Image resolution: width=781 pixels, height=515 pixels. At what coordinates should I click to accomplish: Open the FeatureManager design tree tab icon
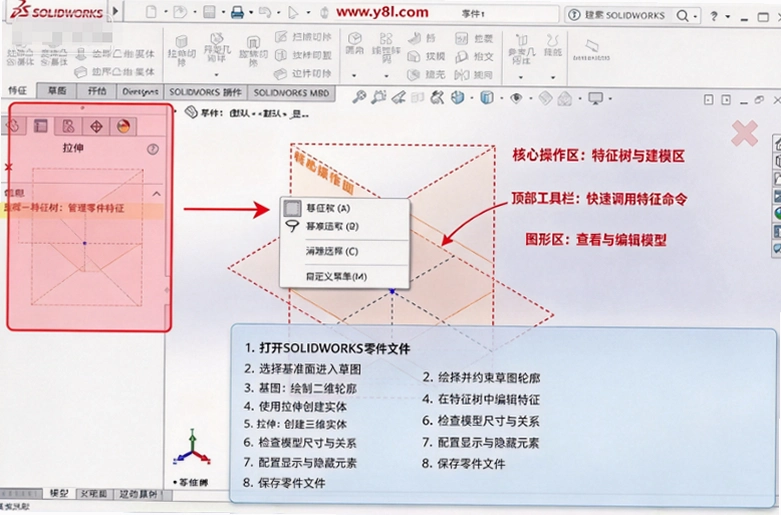click(x=13, y=126)
